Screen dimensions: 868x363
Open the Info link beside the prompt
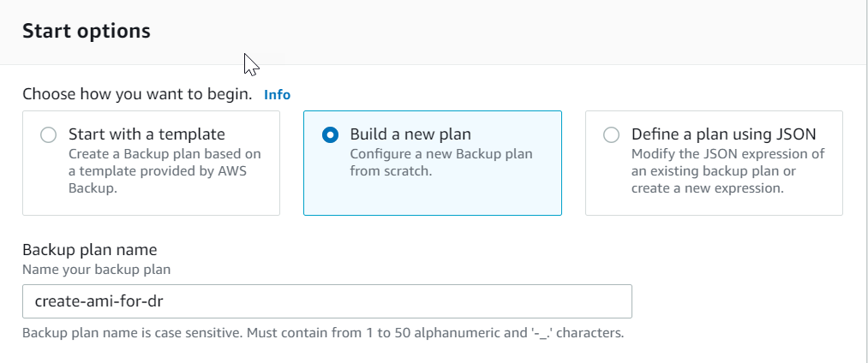coord(277,95)
